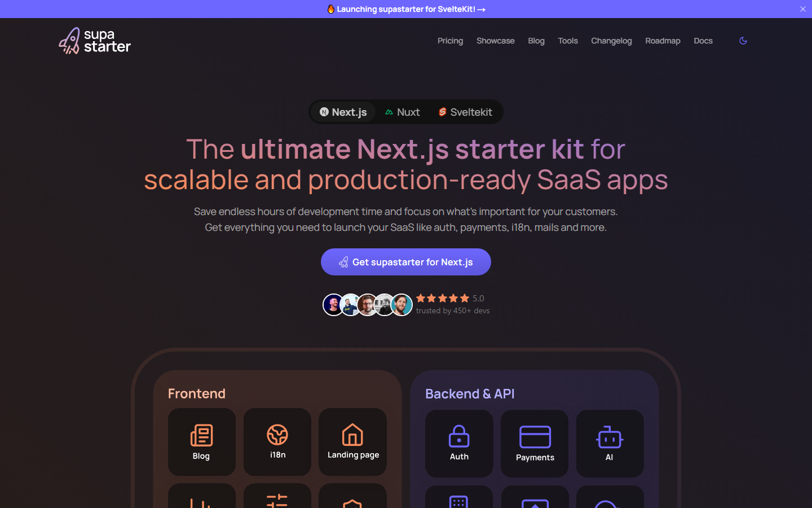Viewport: 812px width, 508px height.
Task: Click the five-star rating stars
Action: coord(443,298)
